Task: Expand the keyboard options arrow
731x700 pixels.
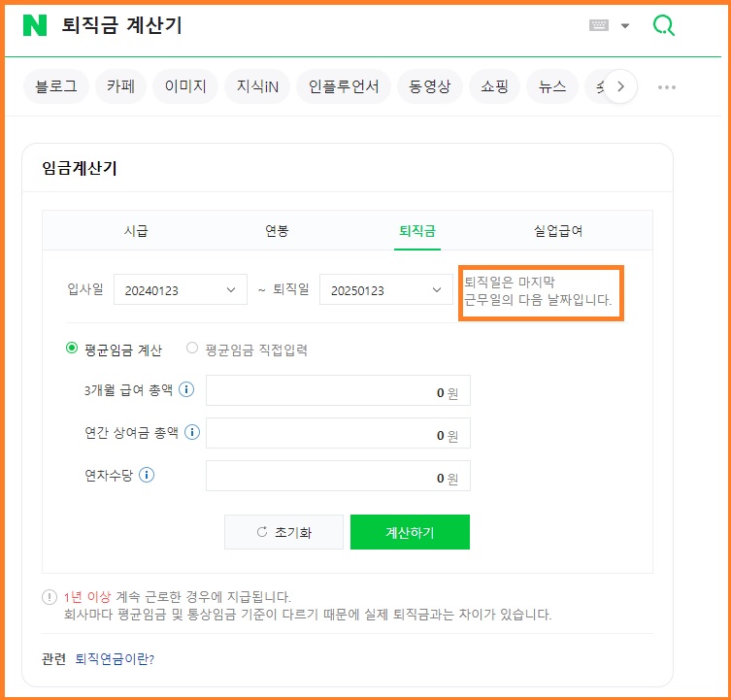Action: click(x=625, y=25)
